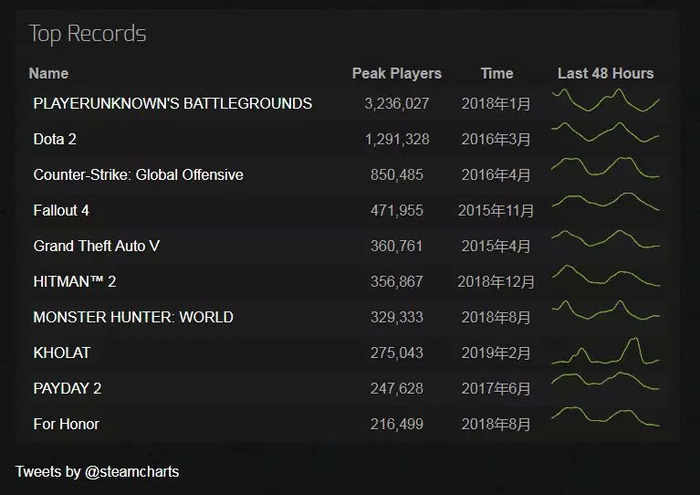The image size is (700, 495).
Task: Click the Name column header
Action: [x=49, y=74]
